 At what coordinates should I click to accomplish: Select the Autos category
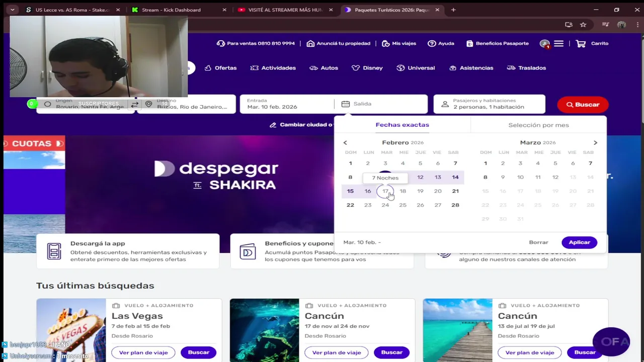[324, 68]
